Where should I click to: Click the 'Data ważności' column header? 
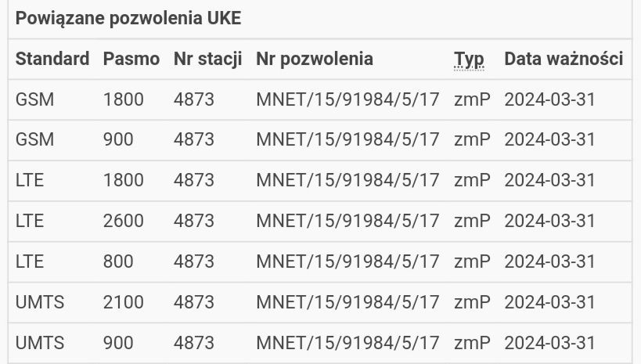pyautogui.click(x=564, y=59)
